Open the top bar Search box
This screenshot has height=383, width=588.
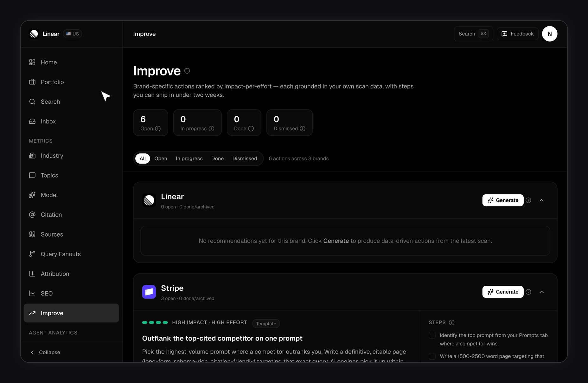tap(473, 34)
